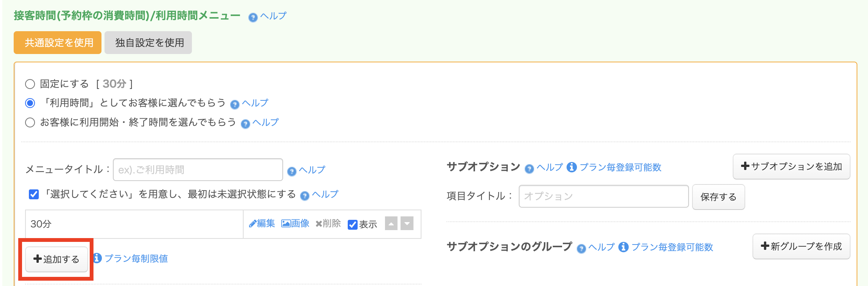Click the サブオプションを追加 button
Screen dimensions: 868x286
click(791, 167)
